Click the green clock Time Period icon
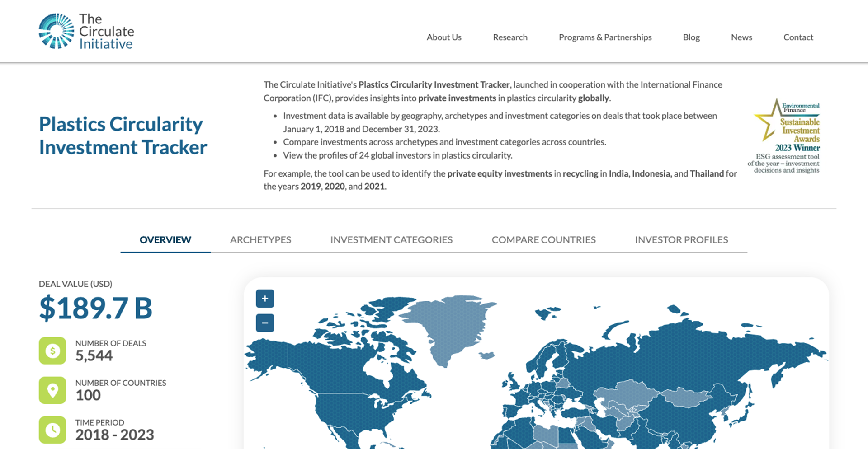The height and width of the screenshot is (449, 868). pyautogui.click(x=52, y=430)
